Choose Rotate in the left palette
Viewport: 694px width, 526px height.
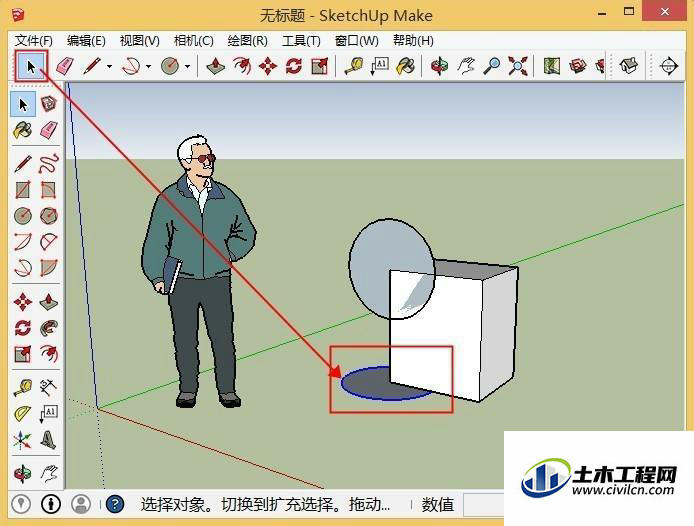[23, 328]
